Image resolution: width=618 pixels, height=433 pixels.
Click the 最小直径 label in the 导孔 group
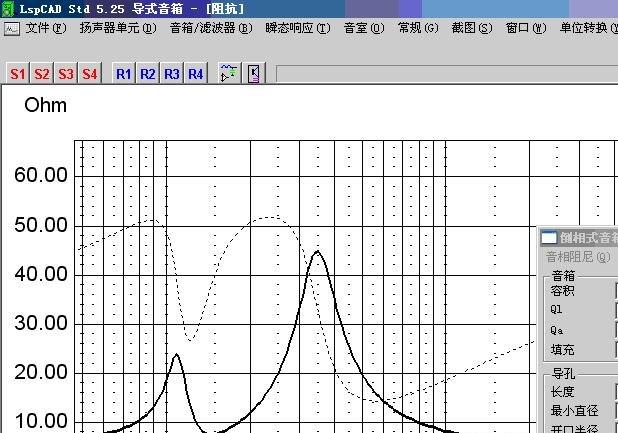pyautogui.click(x=575, y=411)
